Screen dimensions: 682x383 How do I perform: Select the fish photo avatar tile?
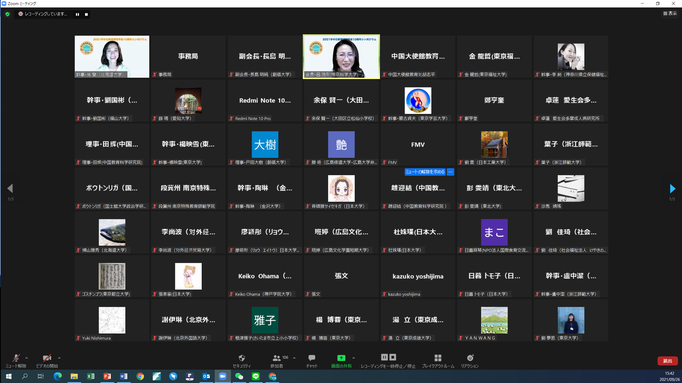[x=112, y=232]
